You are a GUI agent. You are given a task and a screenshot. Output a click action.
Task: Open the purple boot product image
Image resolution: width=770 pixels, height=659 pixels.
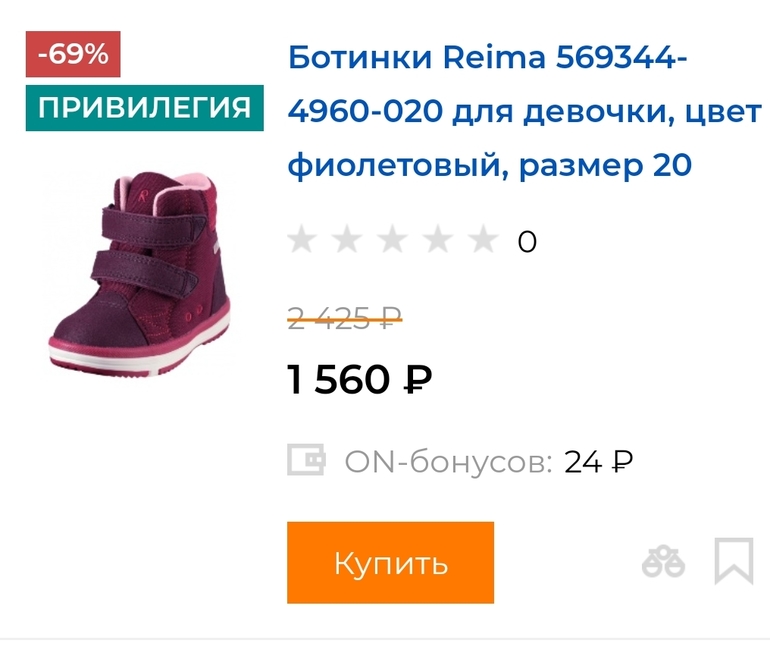[139, 273]
